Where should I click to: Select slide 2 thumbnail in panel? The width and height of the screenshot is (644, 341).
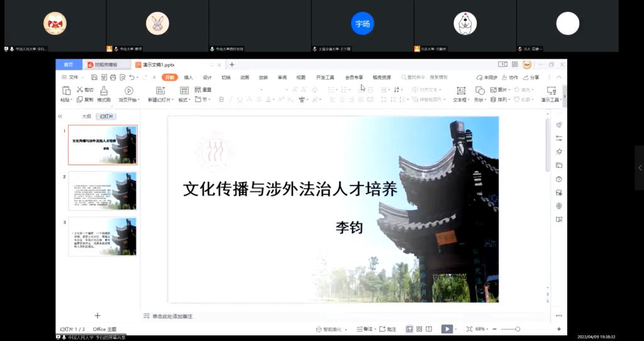[103, 191]
